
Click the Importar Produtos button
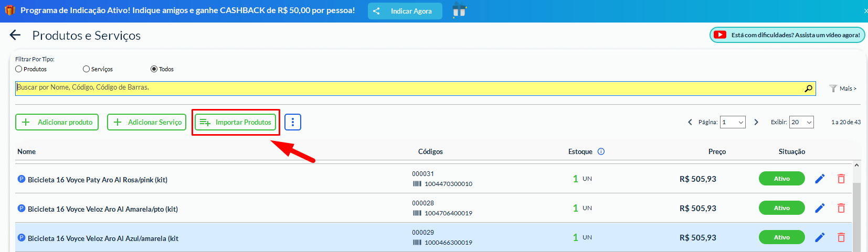click(x=236, y=122)
